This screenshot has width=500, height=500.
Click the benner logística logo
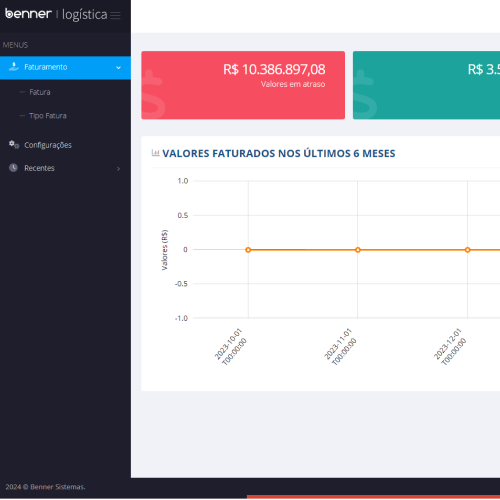[56, 14]
